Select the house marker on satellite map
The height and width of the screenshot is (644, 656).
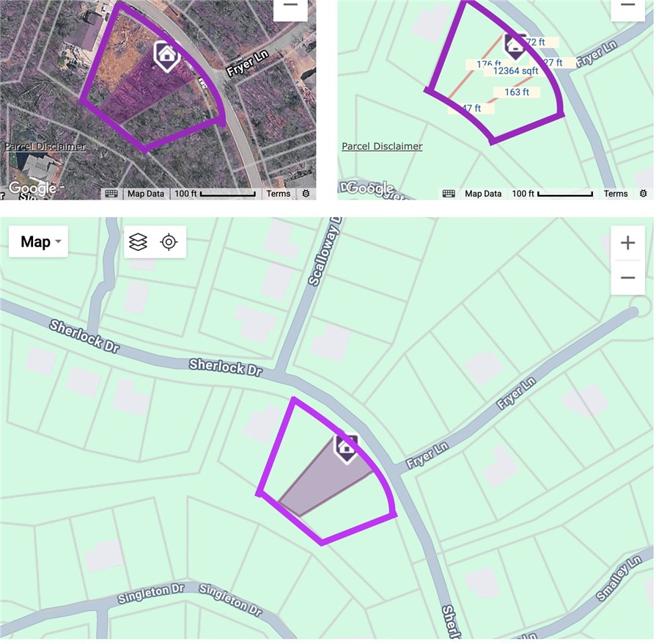pos(167,56)
